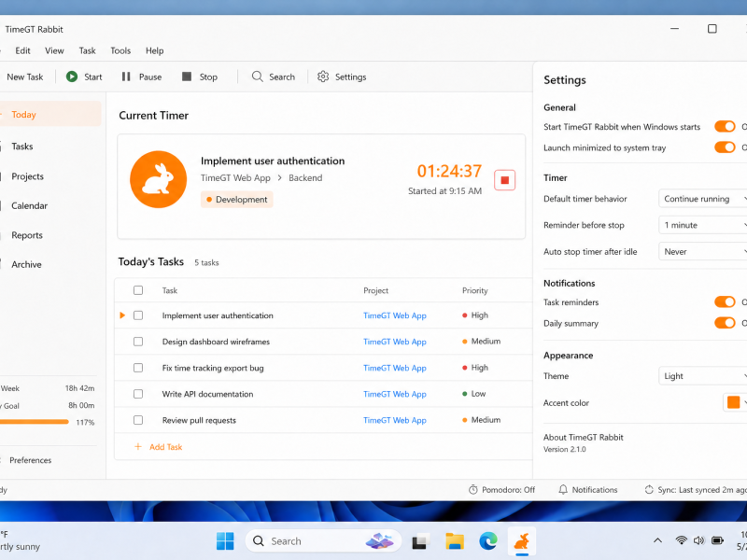This screenshot has height=560, width=747.
Task: Click the Backend breadcrumb in the current timer
Action: click(x=305, y=177)
